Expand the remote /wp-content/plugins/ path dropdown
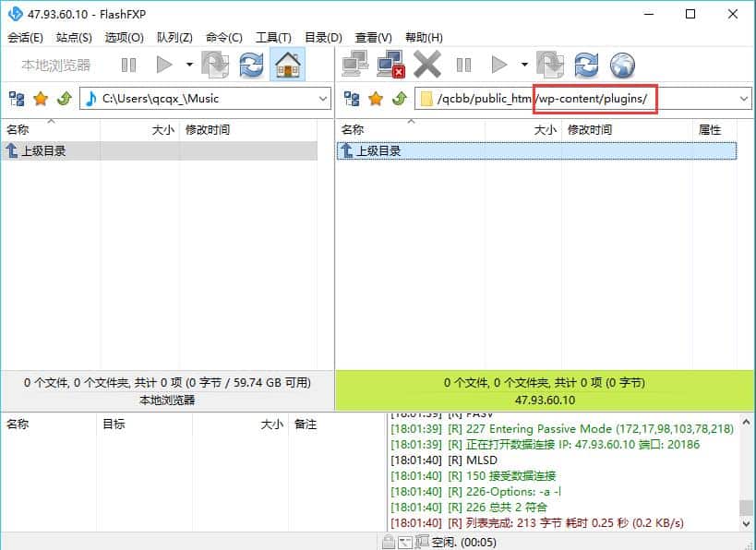This screenshot has height=550, width=756. [x=743, y=99]
